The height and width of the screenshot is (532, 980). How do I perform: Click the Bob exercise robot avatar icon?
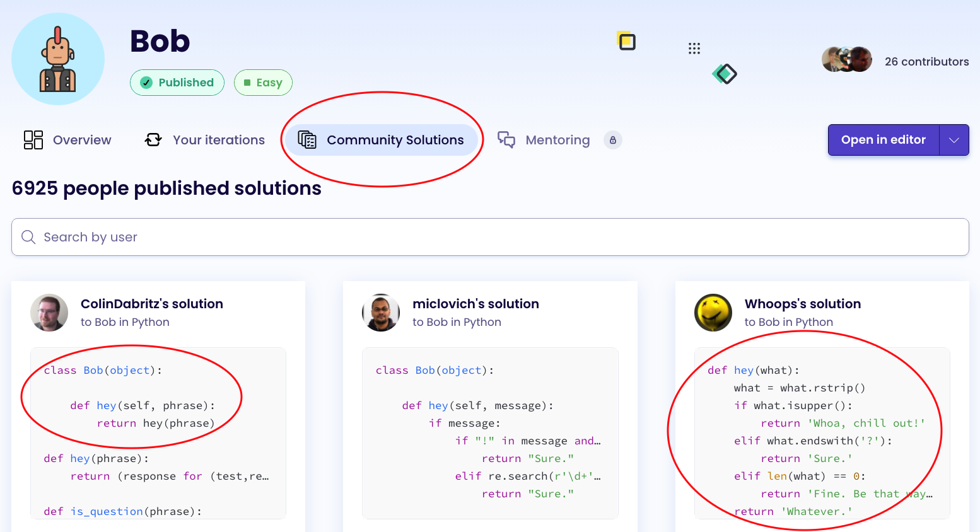58,59
